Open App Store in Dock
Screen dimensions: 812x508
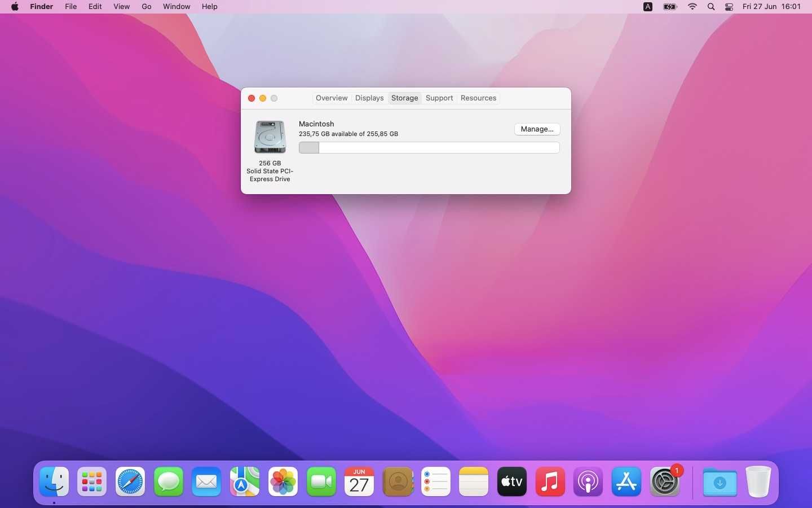[x=626, y=482]
